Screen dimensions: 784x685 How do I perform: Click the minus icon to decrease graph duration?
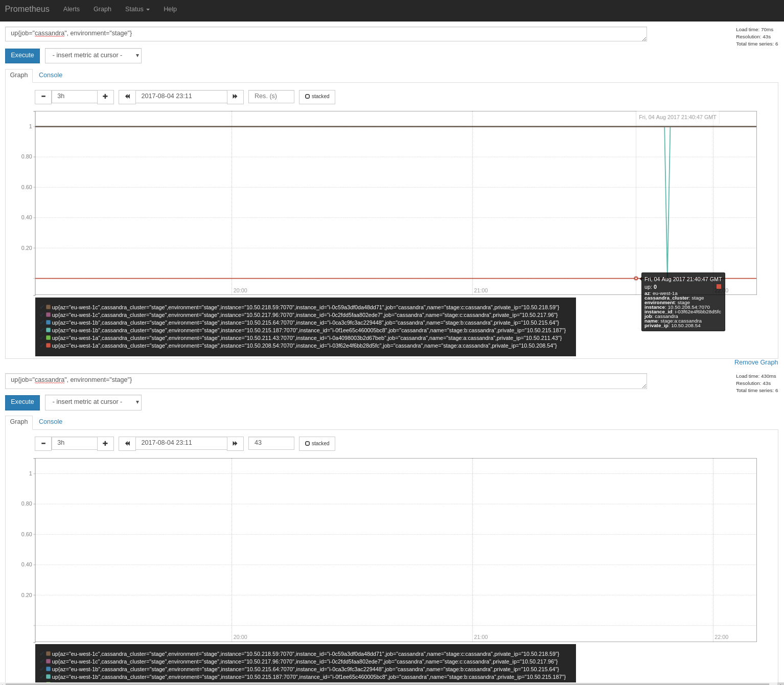point(43,97)
